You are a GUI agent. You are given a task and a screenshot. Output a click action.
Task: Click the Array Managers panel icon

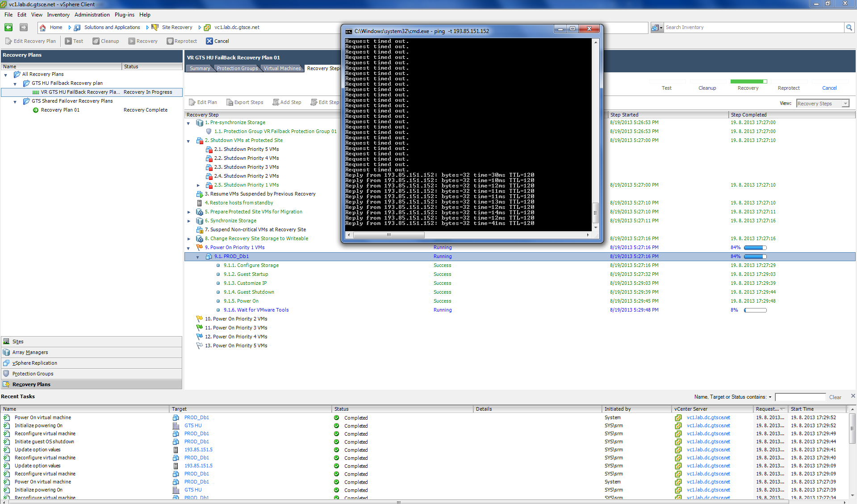pyautogui.click(x=6, y=352)
